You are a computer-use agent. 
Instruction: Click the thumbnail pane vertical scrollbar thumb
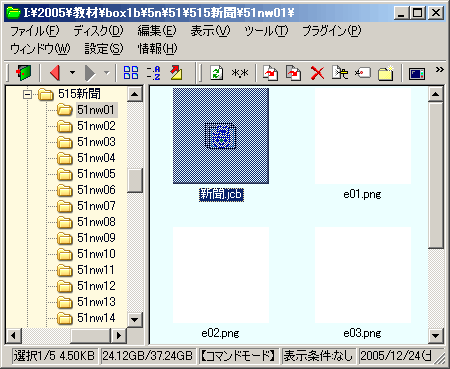(x=435, y=175)
